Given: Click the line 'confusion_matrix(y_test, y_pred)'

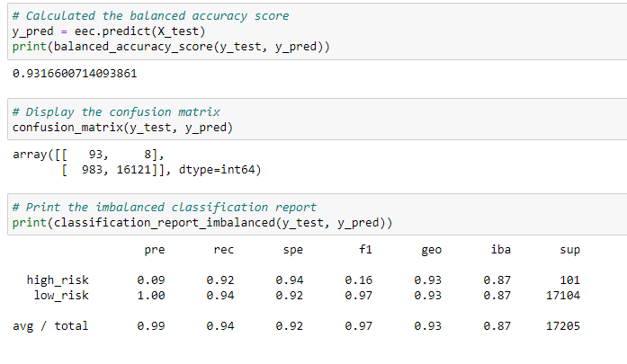Looking at the screenshot, I should tap(122, 128).
